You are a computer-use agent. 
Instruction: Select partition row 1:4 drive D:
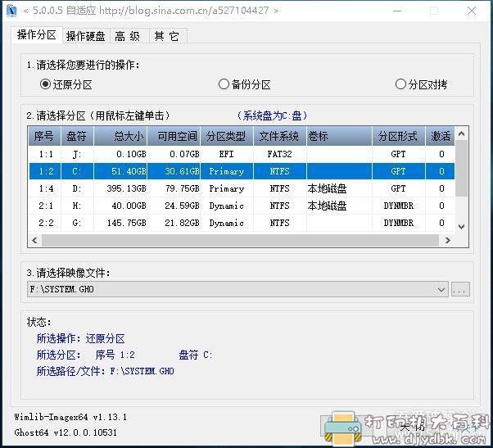pyautogui.click(x=242, y=188)
